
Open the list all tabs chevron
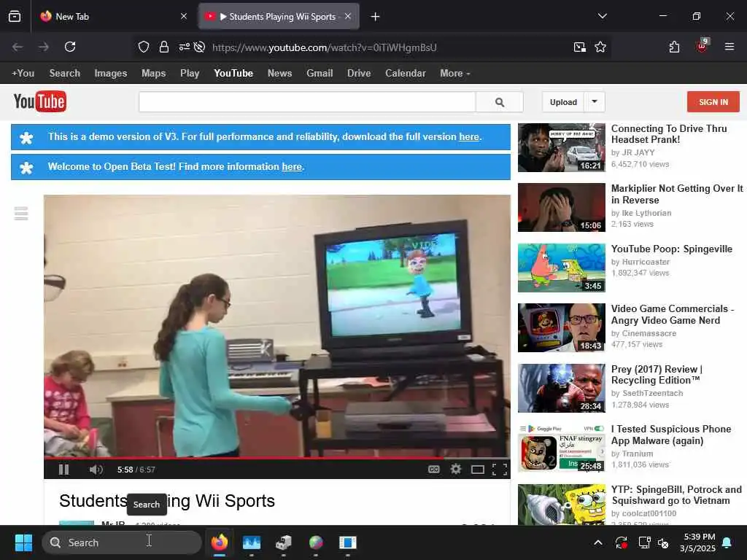point(602,16)
